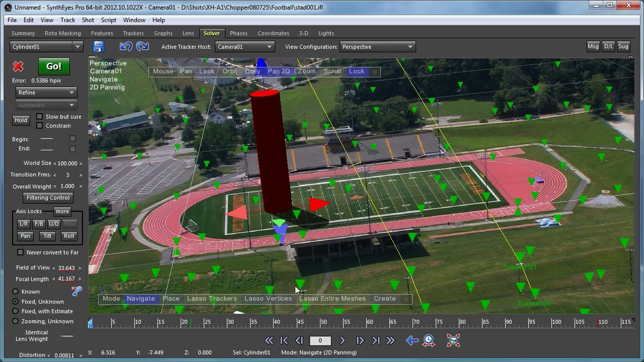The width and height of the screenshot is (644, 362).
Task: Open the Track menu
Action: (x=67, y=20)
